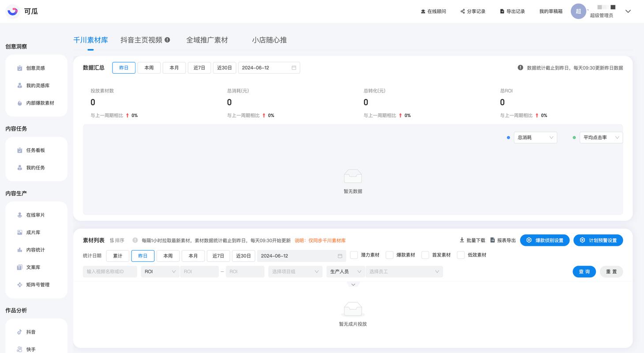Click 在线审片 sidebar icon
Viewport: 644px width, 353px height.
click(20, 215)
